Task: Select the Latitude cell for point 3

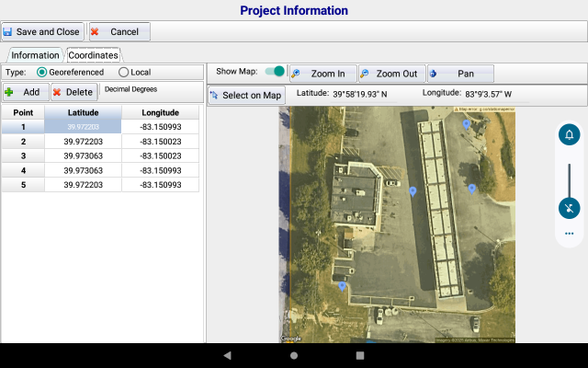Action: pyautogui.click(x=84, y=156)
